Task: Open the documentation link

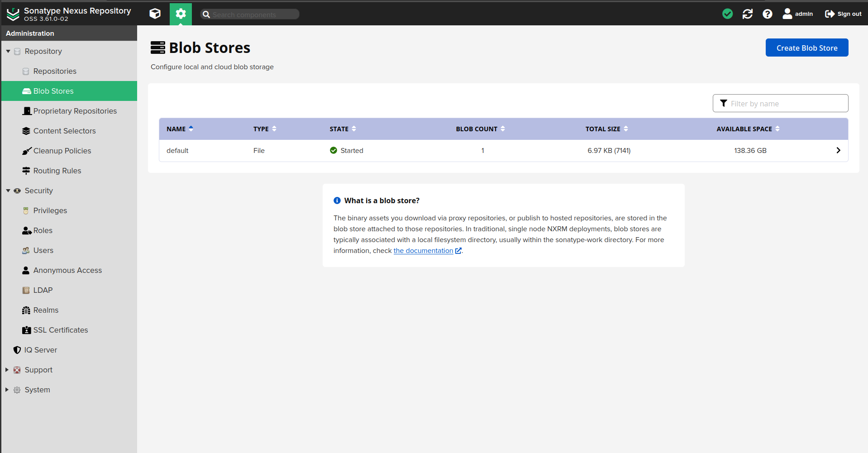Action: pyautogui.click(x=423, y=251)
